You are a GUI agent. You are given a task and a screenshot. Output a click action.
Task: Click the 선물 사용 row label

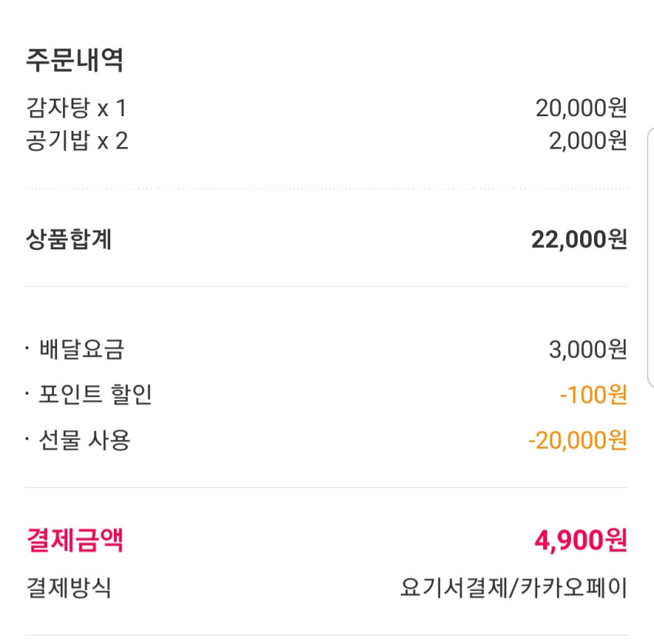(85, 440)
